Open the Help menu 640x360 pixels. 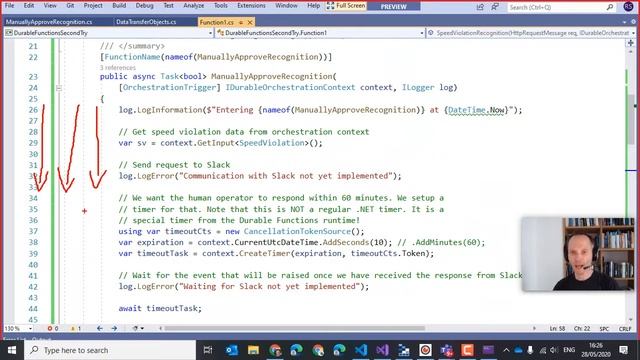313,6
